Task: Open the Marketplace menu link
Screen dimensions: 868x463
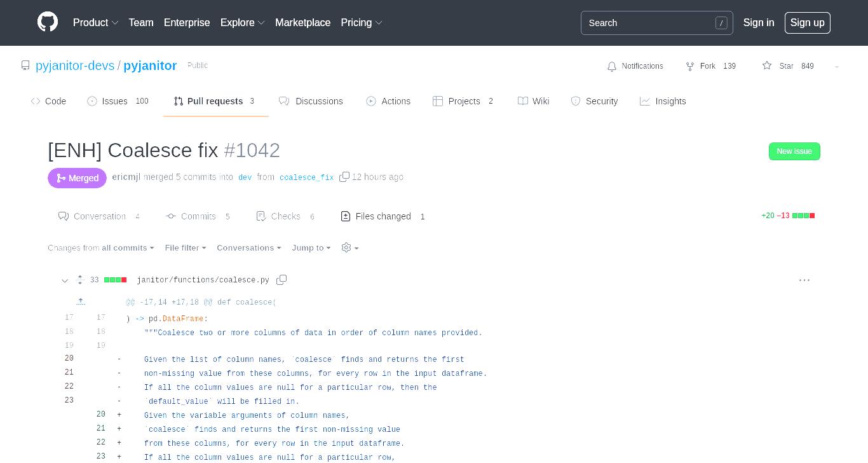Action: point(302,22)
